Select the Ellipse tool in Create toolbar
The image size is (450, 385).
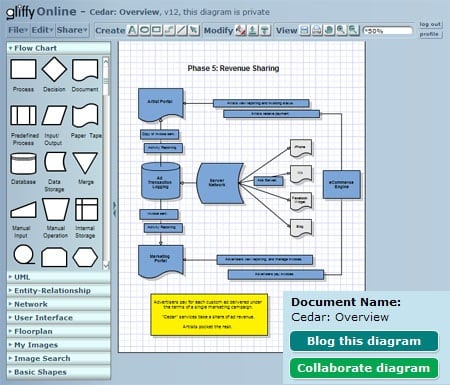point(144,30)
